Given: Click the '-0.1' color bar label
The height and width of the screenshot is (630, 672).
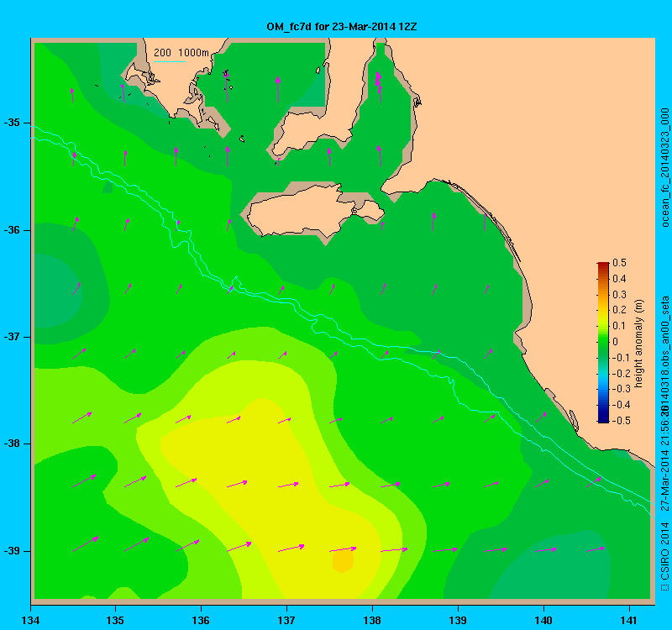Looking at the screenshot, I should click(x=619, y=358).
